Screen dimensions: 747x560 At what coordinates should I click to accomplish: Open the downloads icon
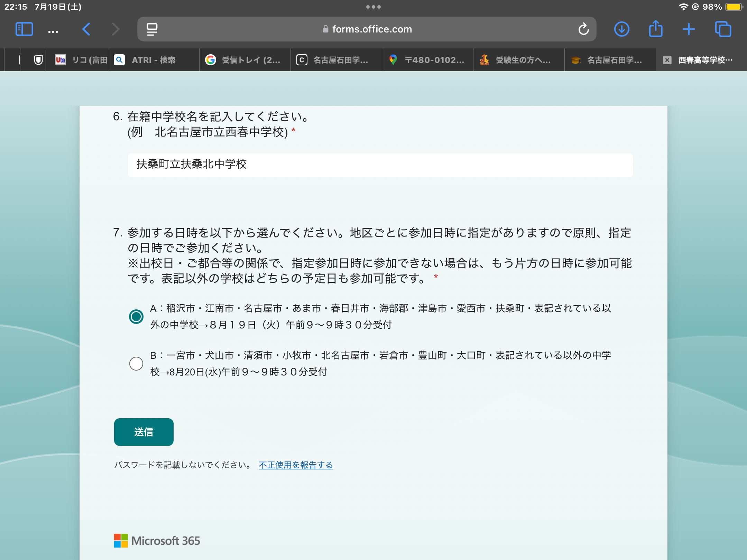[621, 29]
